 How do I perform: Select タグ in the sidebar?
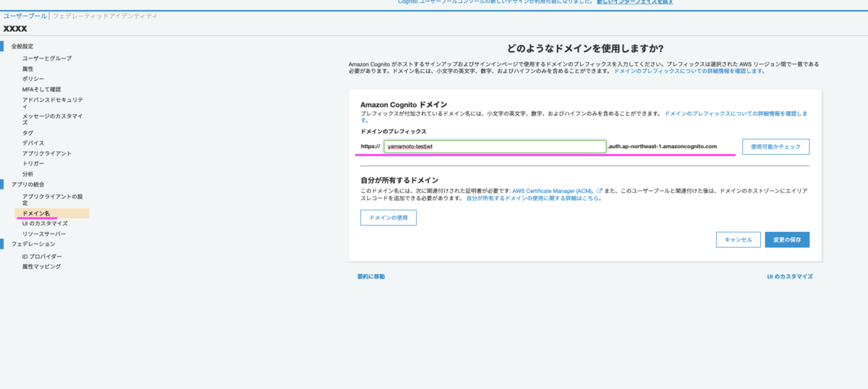coord(27,133)
